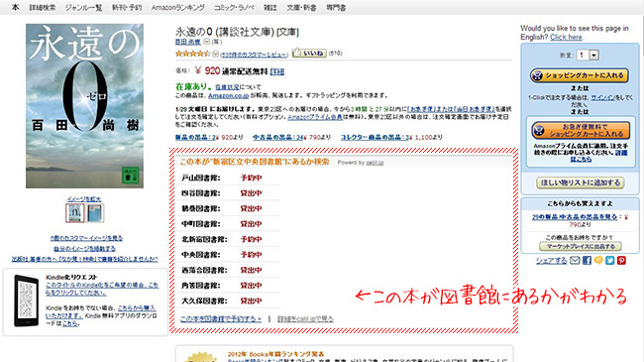
Task: Open 専門書 in top navigation
Action: (336, 7)
